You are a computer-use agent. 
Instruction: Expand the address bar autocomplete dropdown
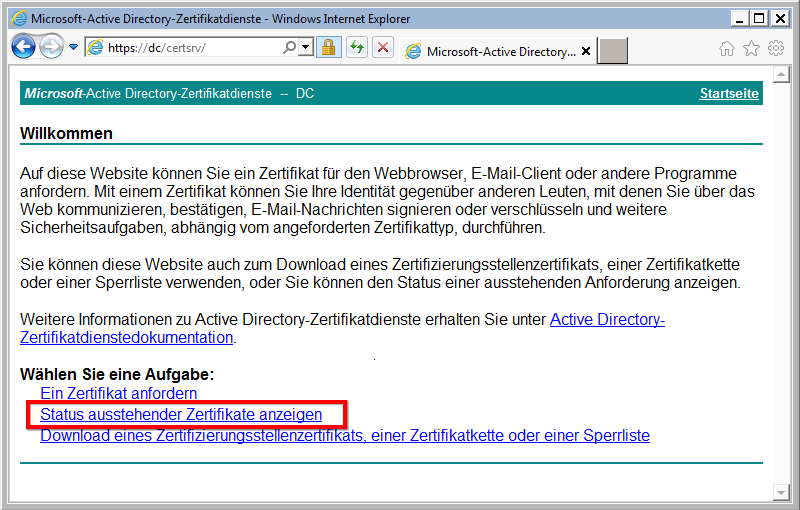305,47
